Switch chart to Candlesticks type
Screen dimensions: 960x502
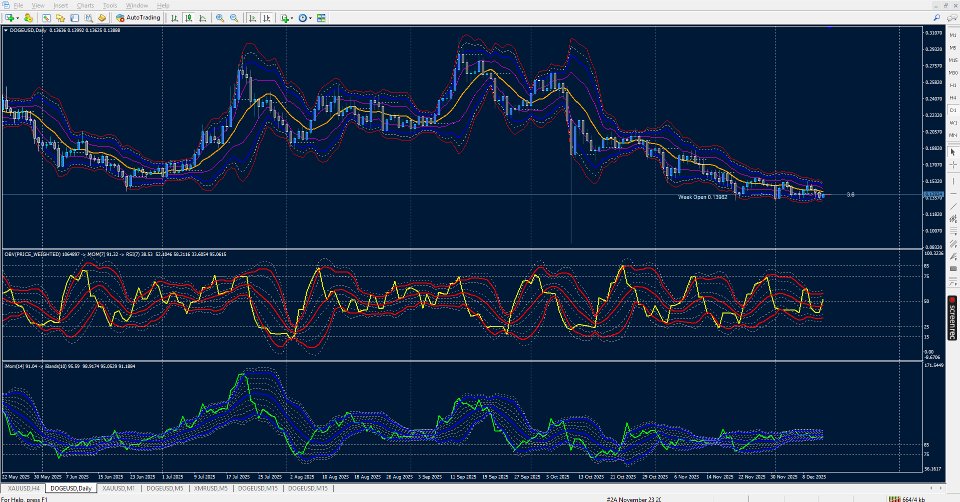tap(189, 18)
